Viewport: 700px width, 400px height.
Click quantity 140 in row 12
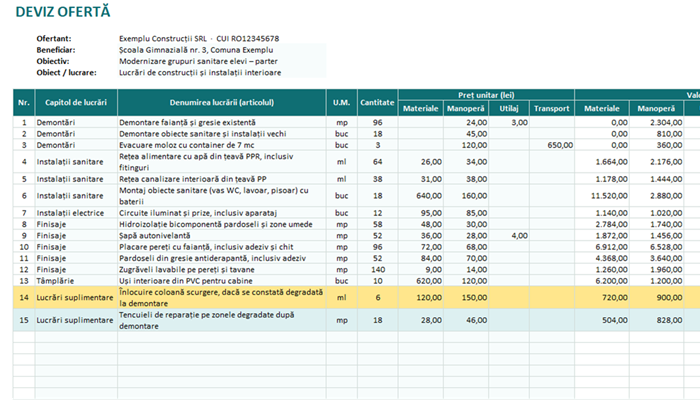(378, 270)
